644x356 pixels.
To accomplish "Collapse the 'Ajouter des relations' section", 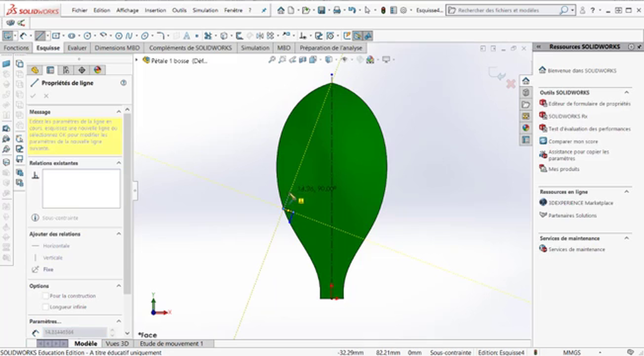I will coord(119,234).
